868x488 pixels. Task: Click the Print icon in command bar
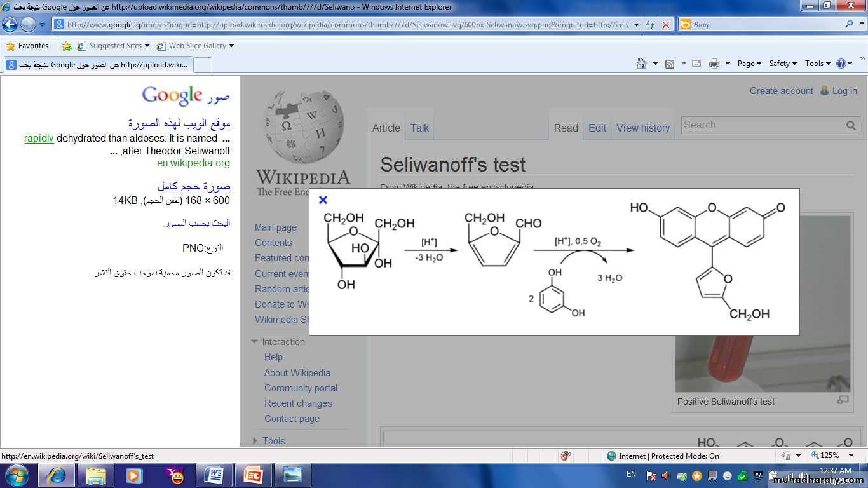(714, 64)
